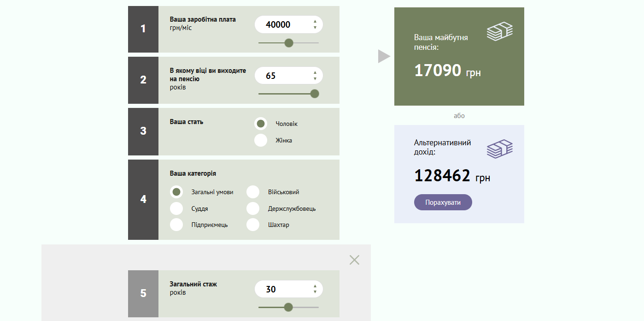
Task: Choose Суддя category
Action: 176,208
